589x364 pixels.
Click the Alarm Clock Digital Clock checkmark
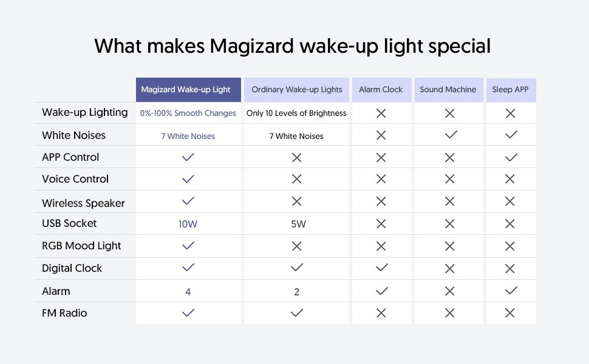click(382, 268)
